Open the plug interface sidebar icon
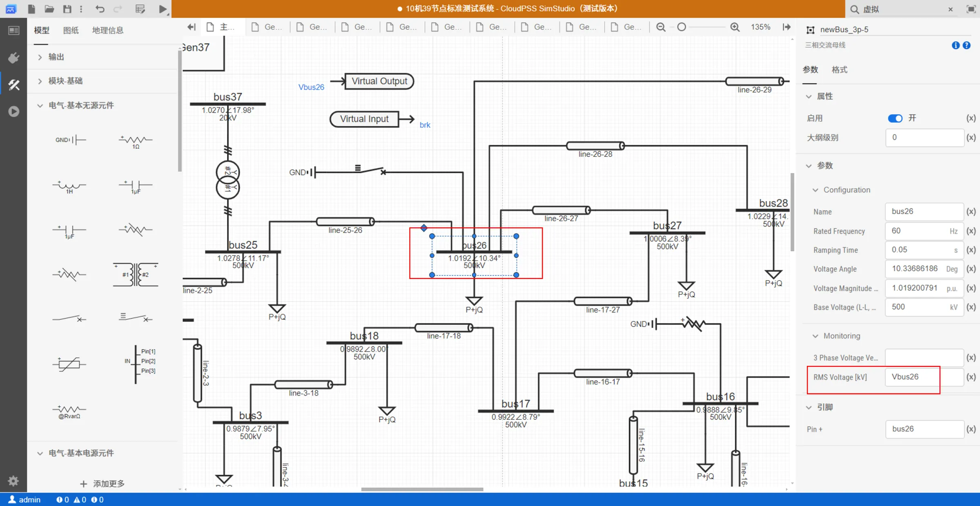Viewport: 980px width, 506px height. point(13,58)
